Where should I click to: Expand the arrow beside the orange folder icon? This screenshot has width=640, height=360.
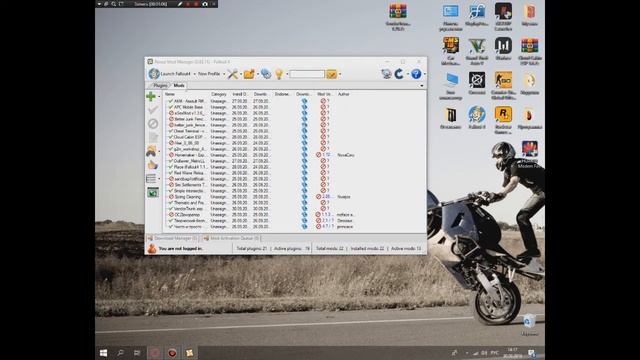258,74
